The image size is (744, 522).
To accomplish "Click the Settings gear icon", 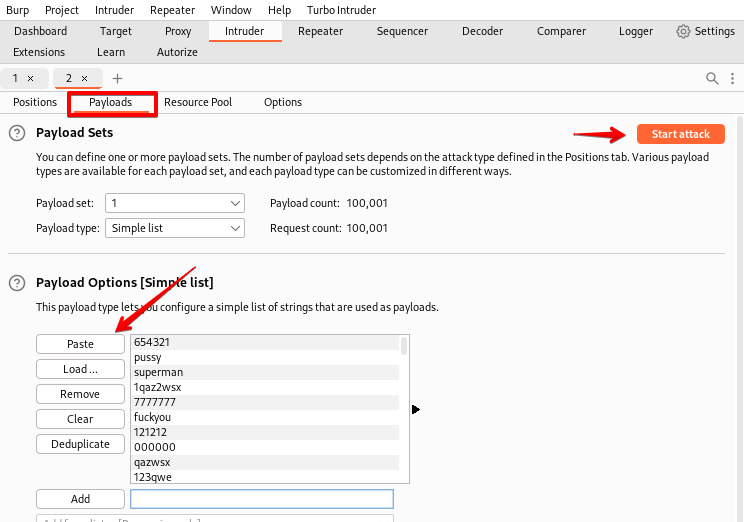I will (683, 31).
